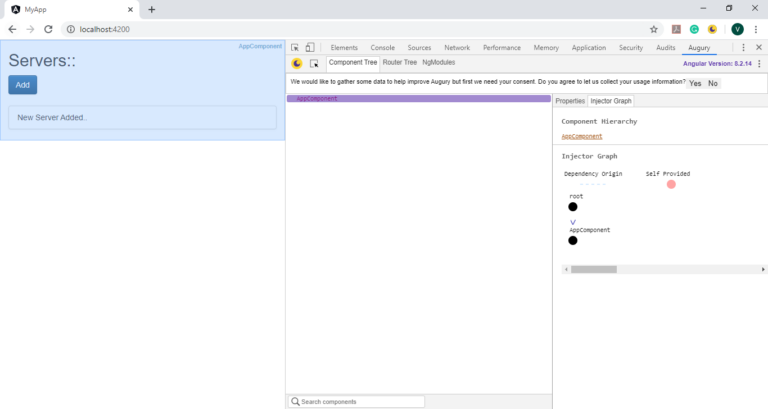Click DevTools inspect element cursor icon
Image resolution: width=768 pixels, height=409 pixels.
click(295, 47)
